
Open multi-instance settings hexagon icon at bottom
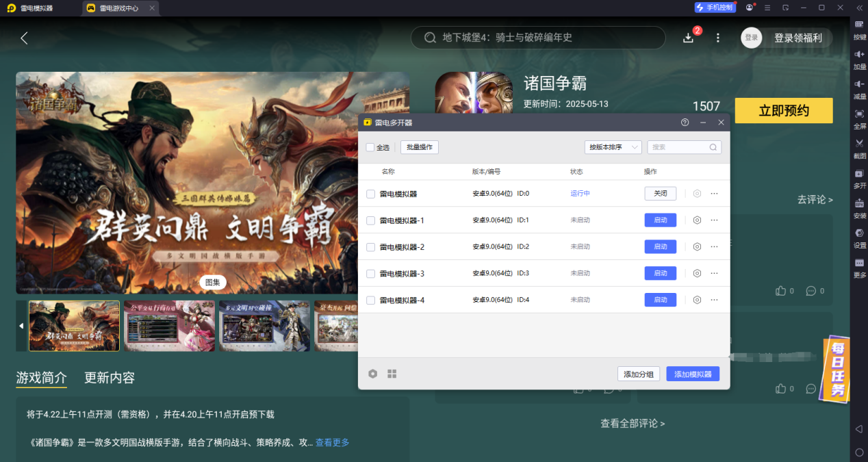(372, 374)
